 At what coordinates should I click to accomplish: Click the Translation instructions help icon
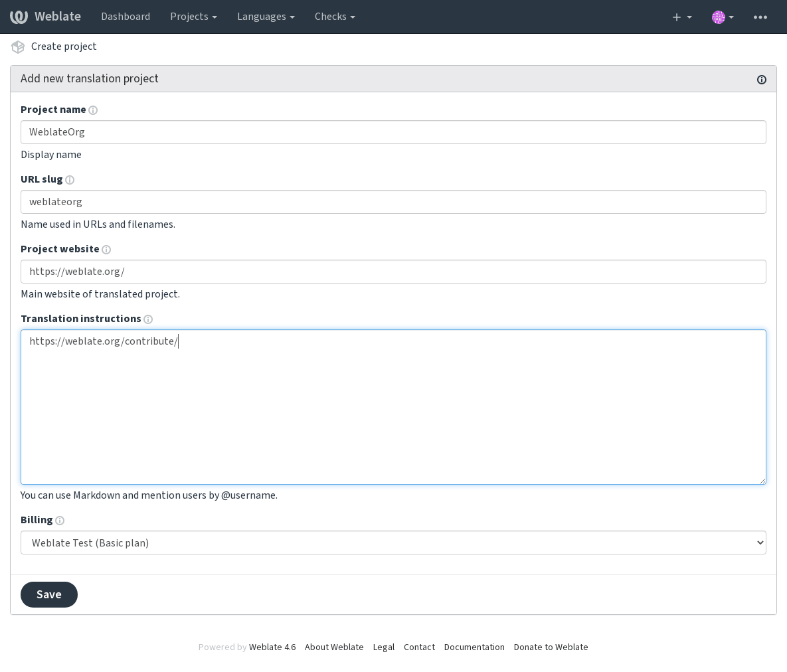point(148,319)
